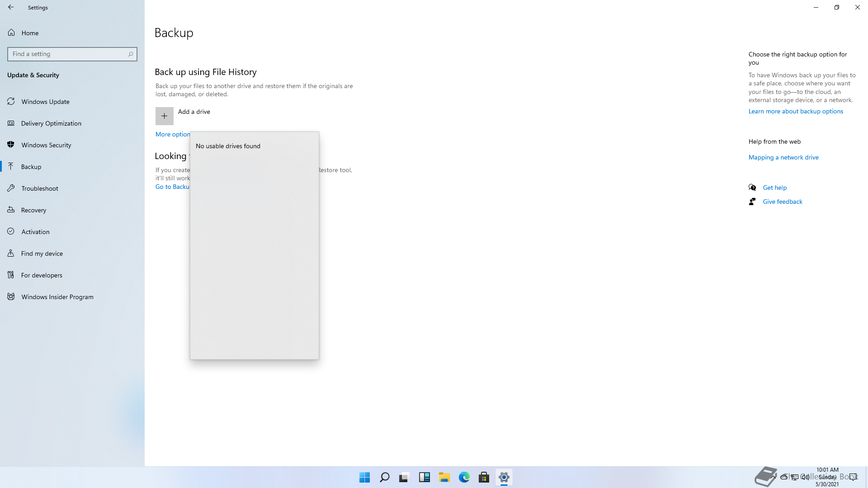Screen dimensions: 868x488
Task: Open the taskbar clock and date
Action: click(827, 477)
